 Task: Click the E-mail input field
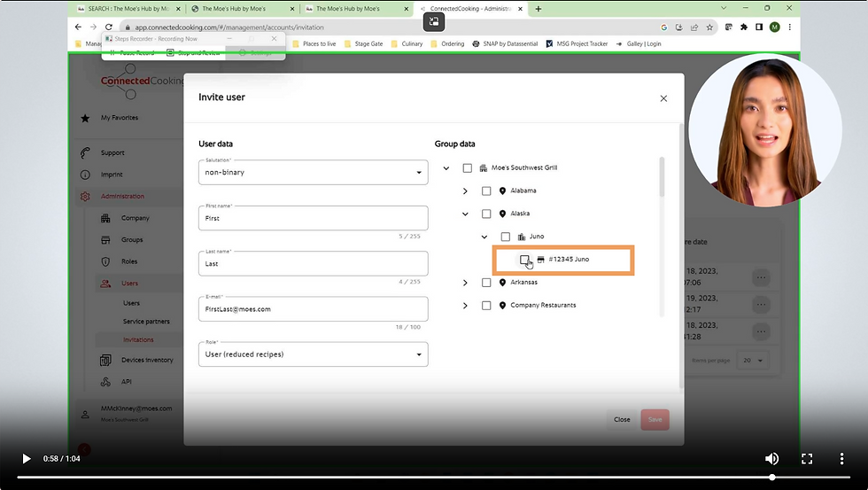[x=314, y=309]
